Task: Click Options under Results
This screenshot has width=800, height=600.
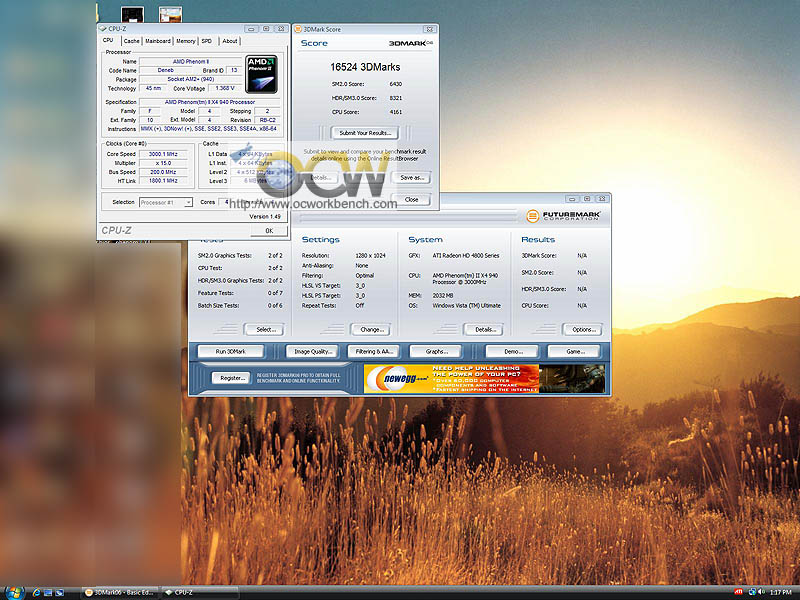Action: pyautogui.click(x=583, y=330)
